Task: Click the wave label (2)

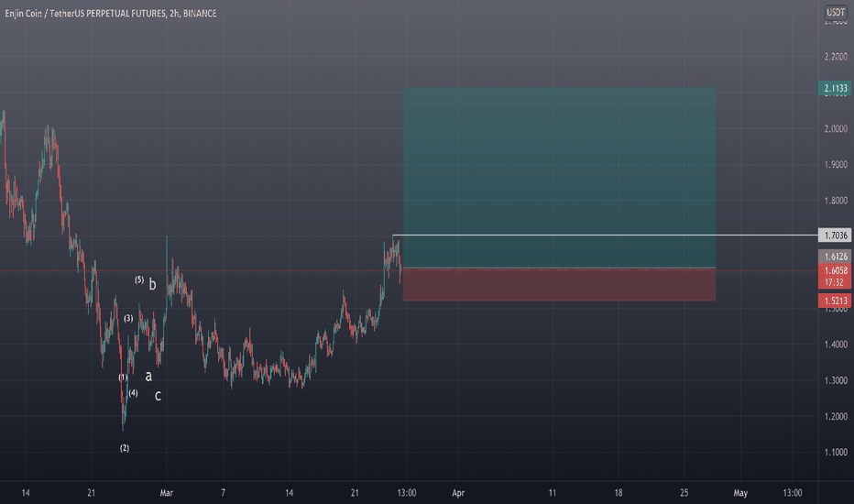Action: (x=125, y=448)
